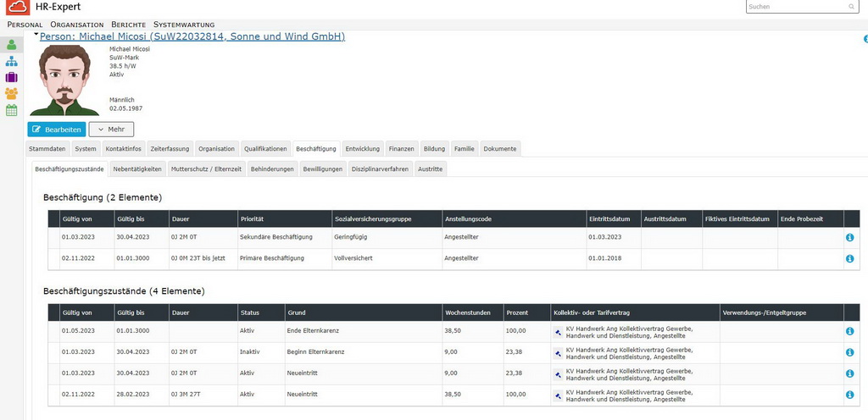Open the organisation chart sidebar icon
The width and height of the screenshot is (868, 420).
[12, 61]
